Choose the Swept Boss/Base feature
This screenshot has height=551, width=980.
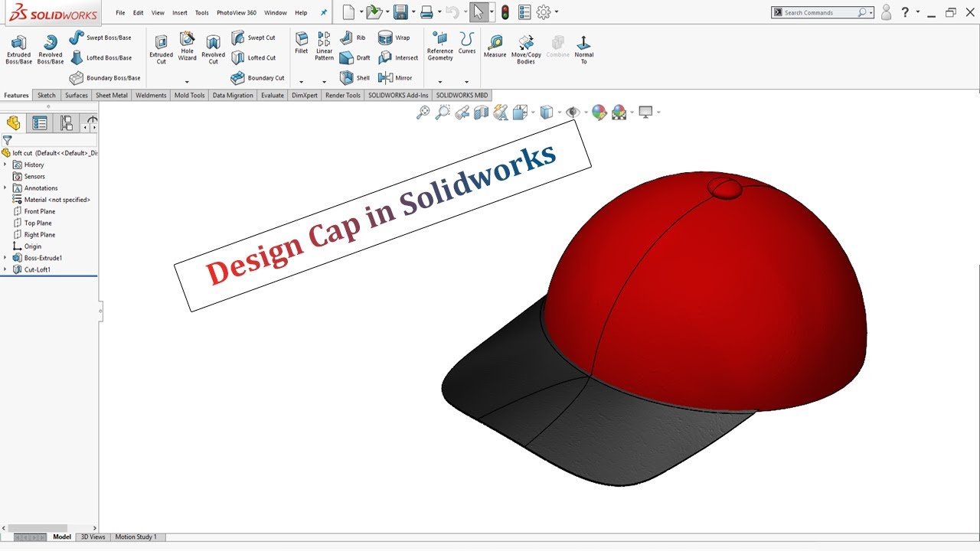100,37
